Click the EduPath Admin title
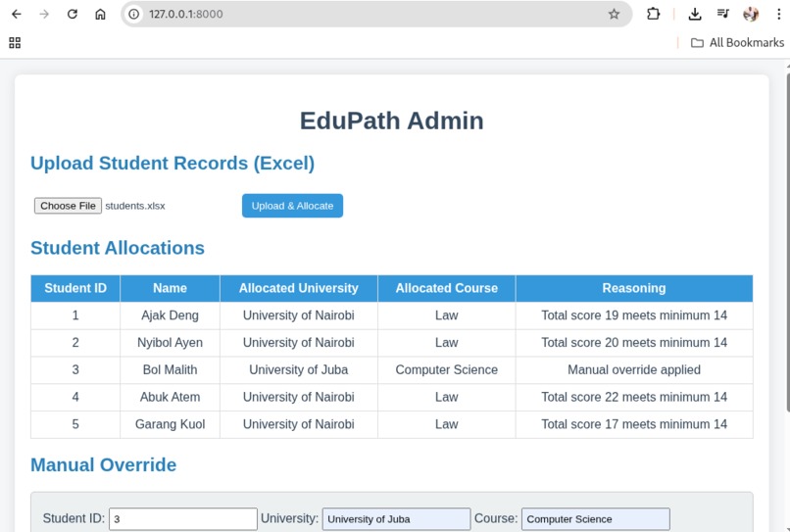790x532 pixels. coord(391,121)
